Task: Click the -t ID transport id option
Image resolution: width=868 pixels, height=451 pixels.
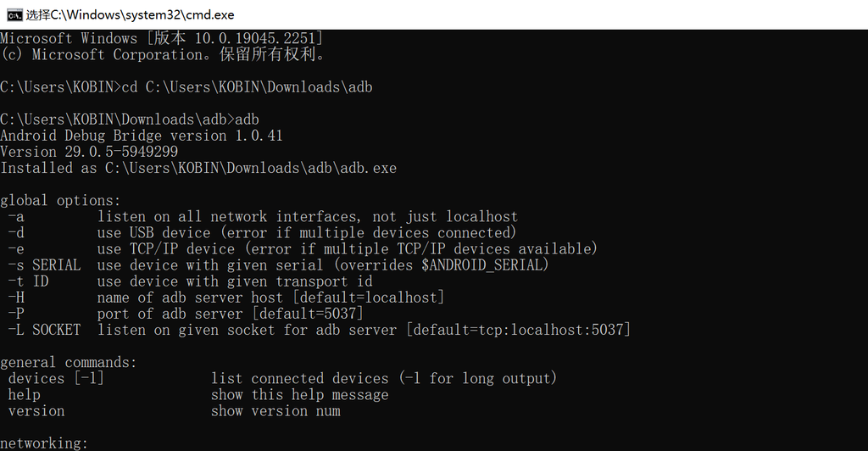Action: coord(190,281)
